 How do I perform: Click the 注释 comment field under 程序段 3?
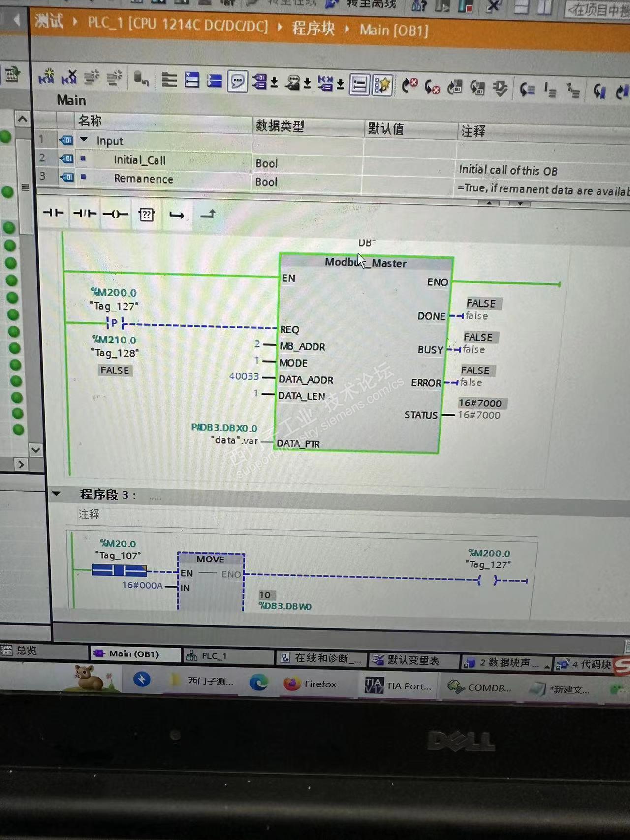(x=89, y=514)
